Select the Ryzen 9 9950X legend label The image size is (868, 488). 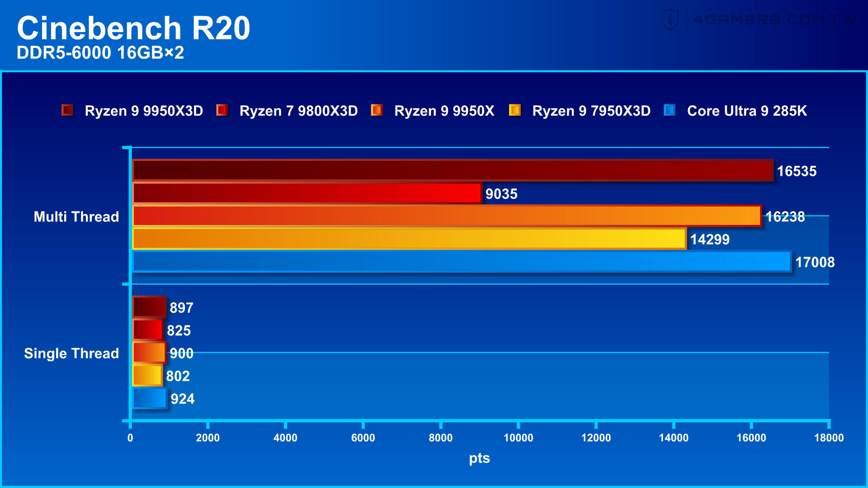(444, 111)
